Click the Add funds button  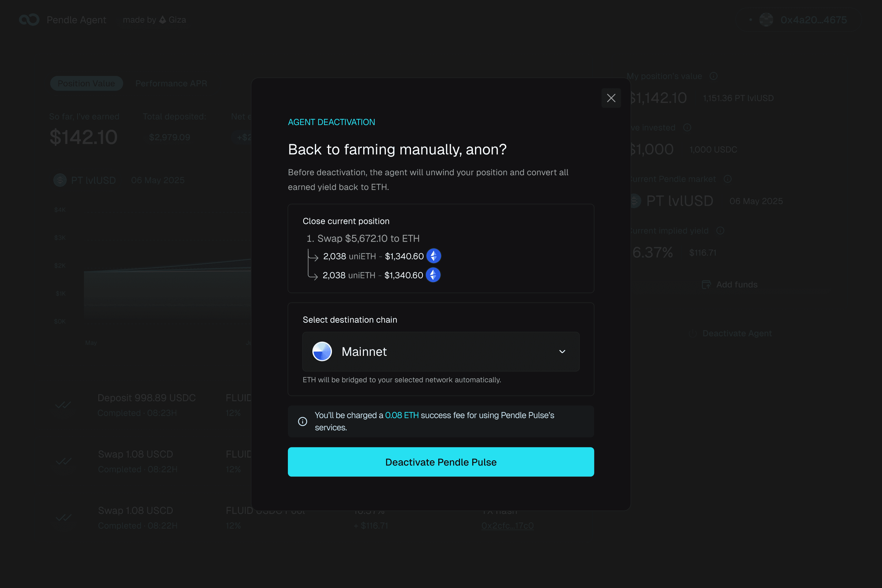tap(730, 285)
